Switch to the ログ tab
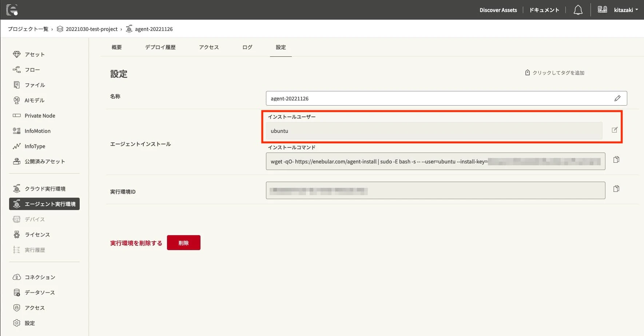The width and height of the screenshot is (644, 336). point(247,47)
